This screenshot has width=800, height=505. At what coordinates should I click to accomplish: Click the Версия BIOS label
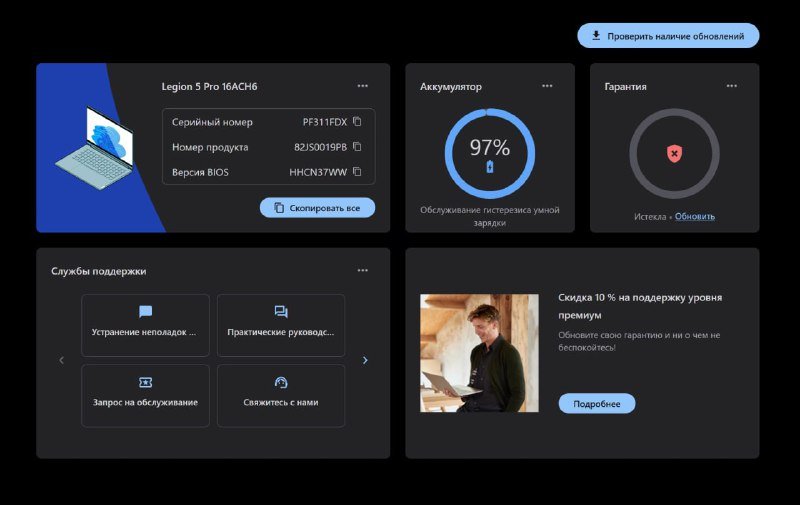(200, 172)
